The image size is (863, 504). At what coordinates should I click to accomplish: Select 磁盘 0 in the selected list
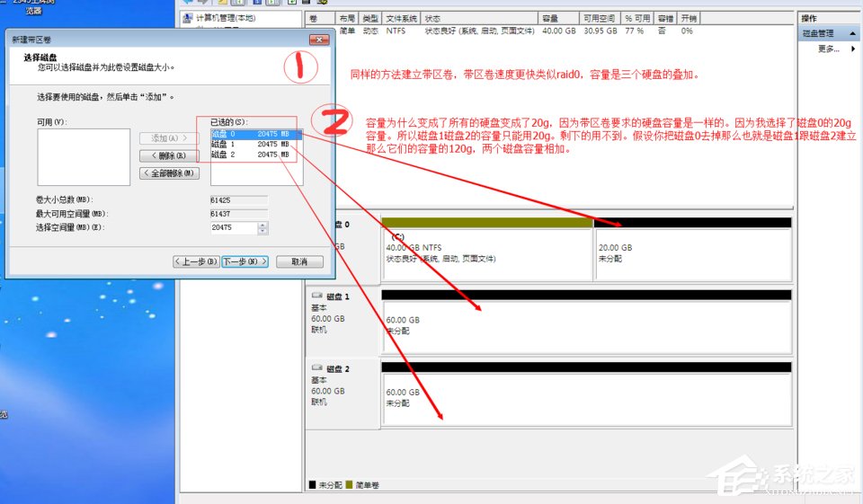(256, 134)
